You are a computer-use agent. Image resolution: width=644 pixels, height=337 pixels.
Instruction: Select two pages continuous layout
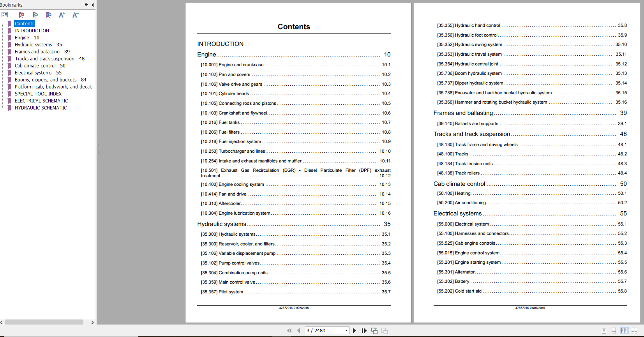click(635, 330)
